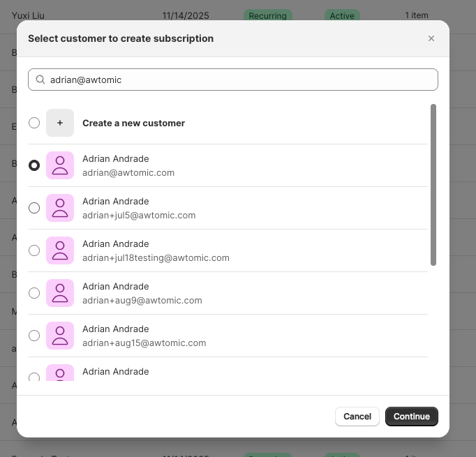Close the select customer dialog
The width and height of the screenshot is (476, 457).
(x=431, y=38)
